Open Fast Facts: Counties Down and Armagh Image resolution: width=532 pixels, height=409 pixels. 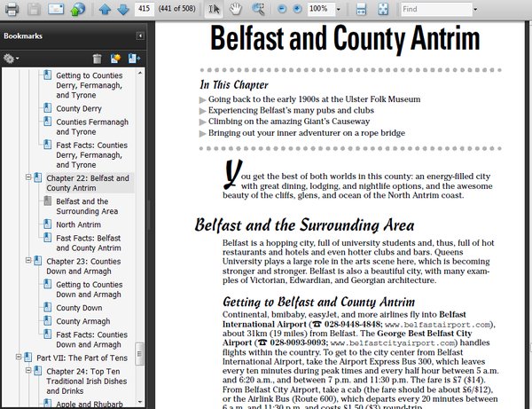point(91,340)
